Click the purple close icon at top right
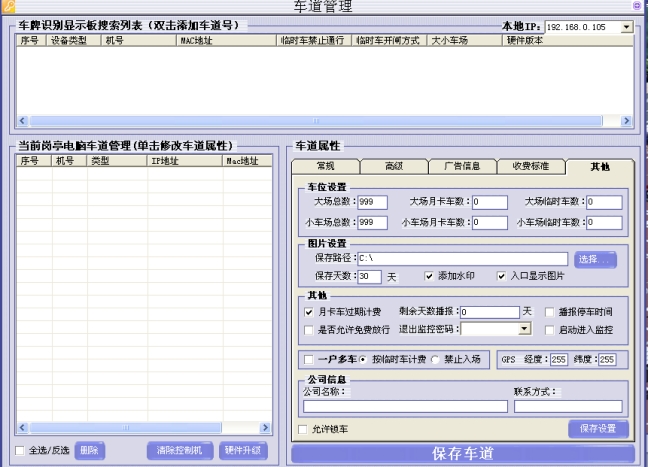 (640, 6)
